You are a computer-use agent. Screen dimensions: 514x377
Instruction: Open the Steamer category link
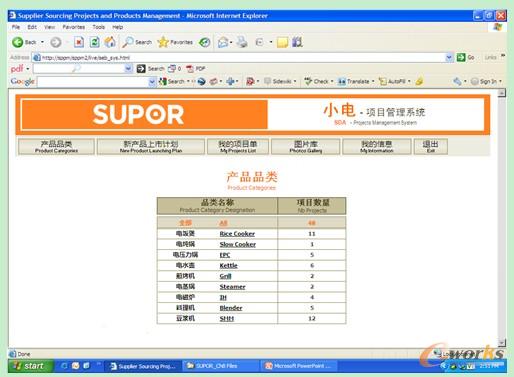pyautogui.click(x=232, y=287)
